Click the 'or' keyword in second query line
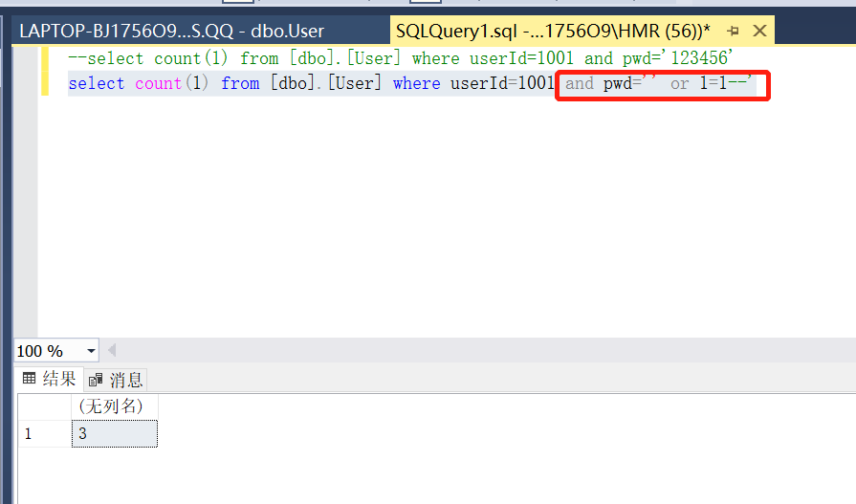 [x=680, y=83]
